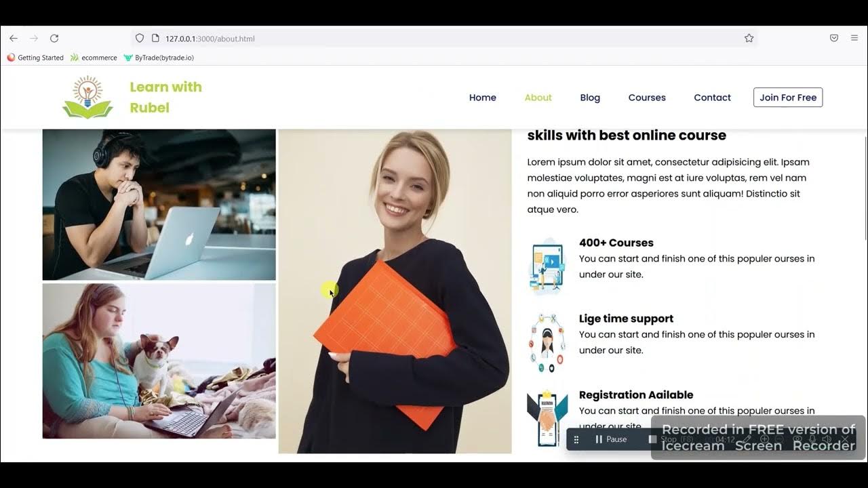
Task: Open the Firefox hamburger menu
Action: click(x=854, y=38)
